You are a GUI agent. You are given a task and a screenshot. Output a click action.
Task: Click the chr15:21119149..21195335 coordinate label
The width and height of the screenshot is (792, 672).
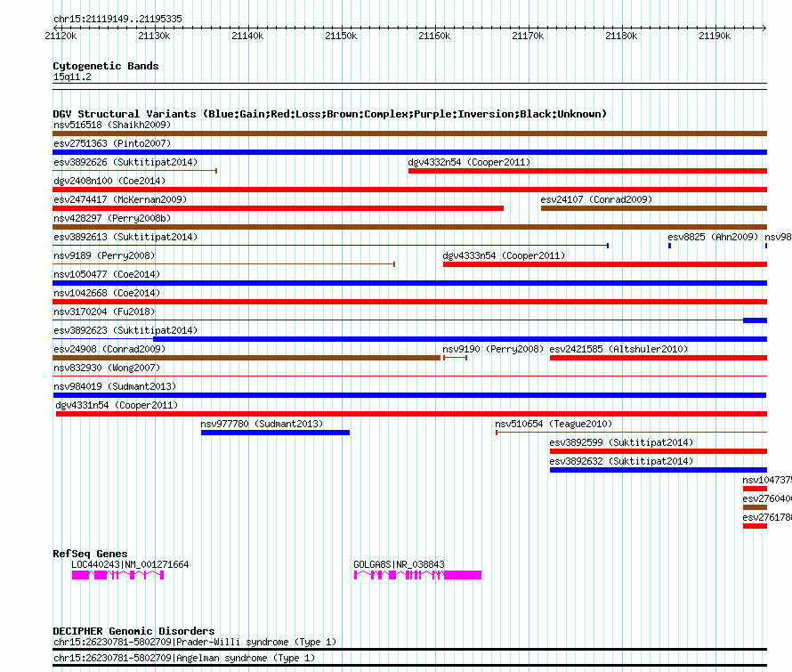[x=117, y=20]
